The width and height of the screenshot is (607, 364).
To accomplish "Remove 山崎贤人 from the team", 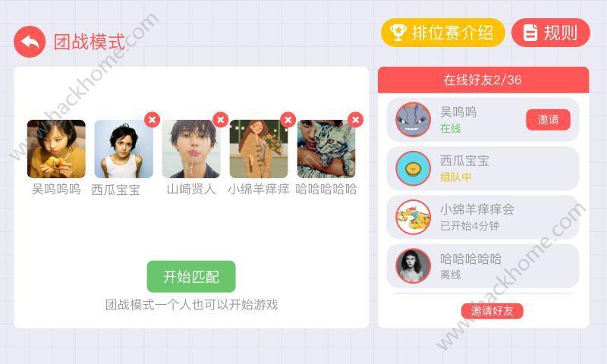I will point(220,120).
